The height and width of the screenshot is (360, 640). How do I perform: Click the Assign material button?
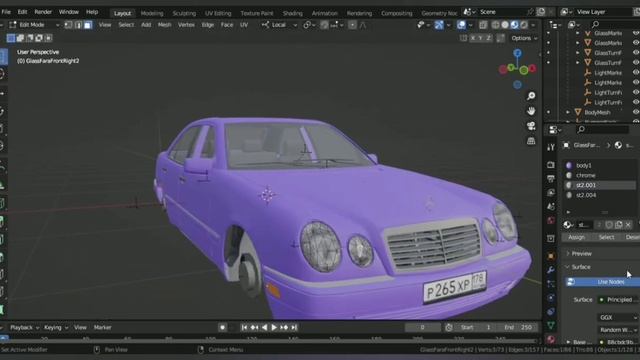click(577, 237)
